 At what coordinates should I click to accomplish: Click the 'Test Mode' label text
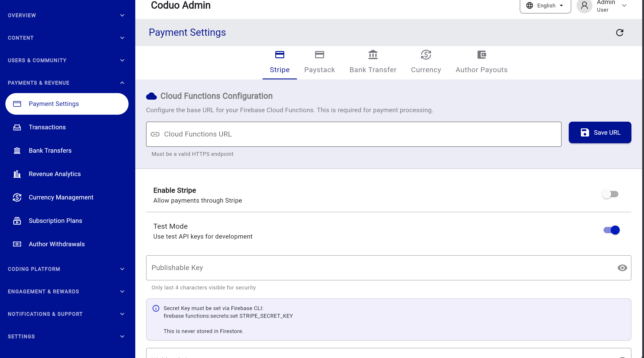[x=170, y=226]
